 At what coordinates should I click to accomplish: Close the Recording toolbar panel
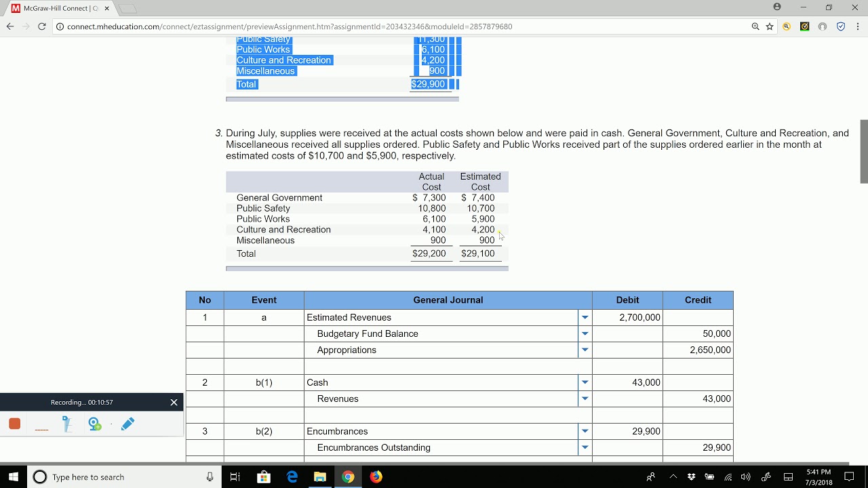tap(174, 402)
